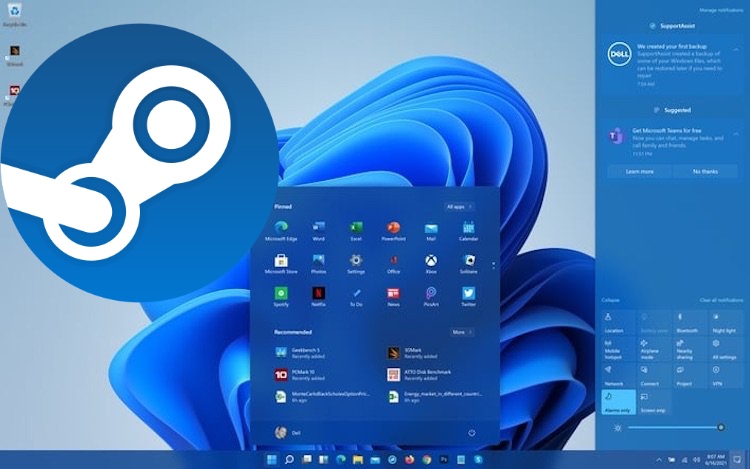Turn on Bluetooth quick action
750x469 pixels.
point(689,323)
